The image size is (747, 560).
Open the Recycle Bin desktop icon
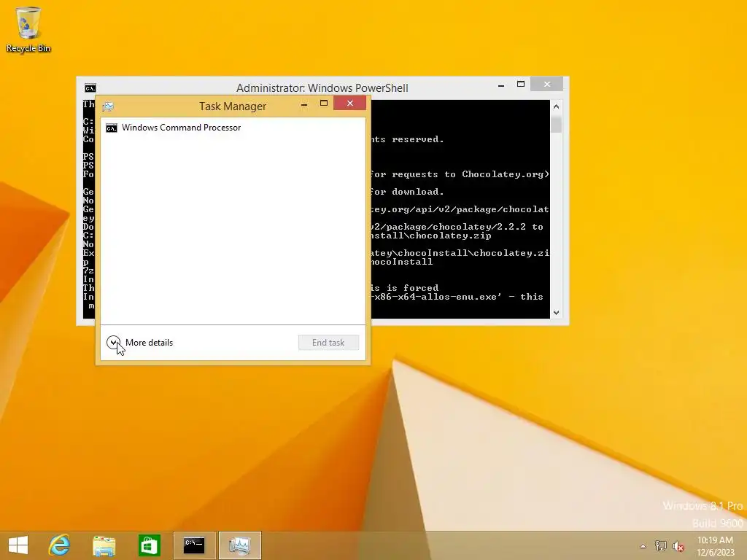[x=28, y=28]
